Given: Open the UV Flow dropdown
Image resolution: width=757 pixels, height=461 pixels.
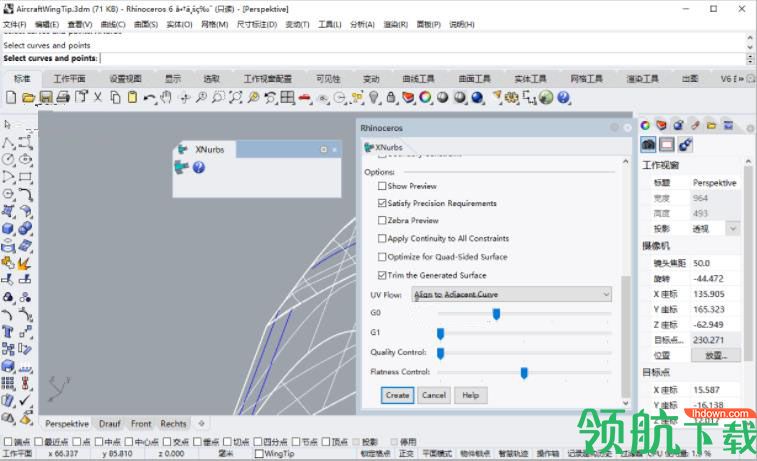Looking at the screenshot, I should click(512, 294).
